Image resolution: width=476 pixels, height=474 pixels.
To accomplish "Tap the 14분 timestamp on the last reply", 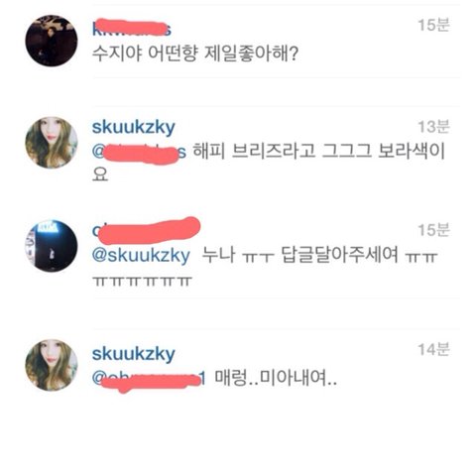I will [433, 349].
